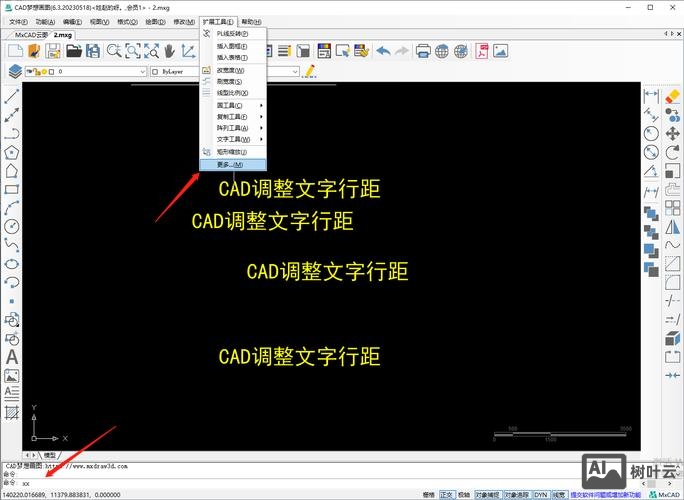Viewport: 684px width, 500px height.
Task: Open the 绘图 menu
Action: [155, 22]
